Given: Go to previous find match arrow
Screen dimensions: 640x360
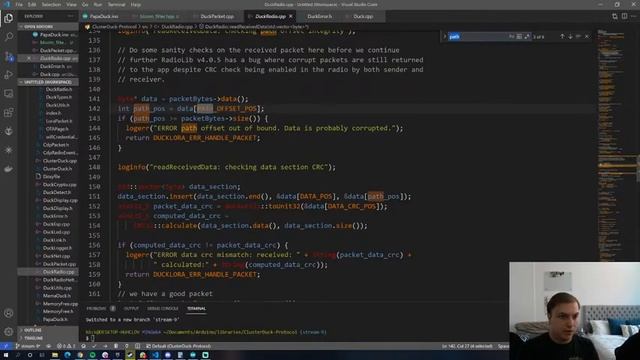Looking at the screenshot, I should click(x=562, y=36).
